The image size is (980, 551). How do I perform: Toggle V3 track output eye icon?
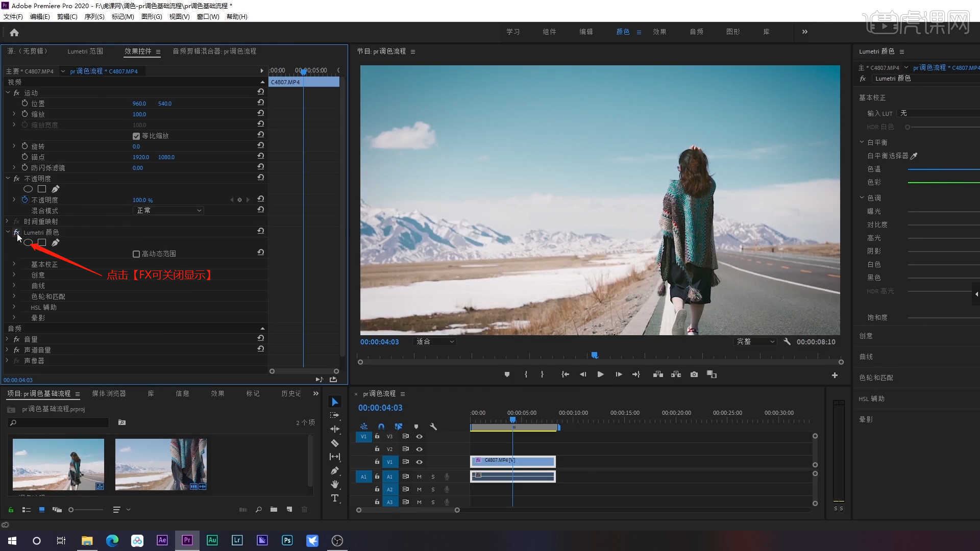click(x=419, y=437)
